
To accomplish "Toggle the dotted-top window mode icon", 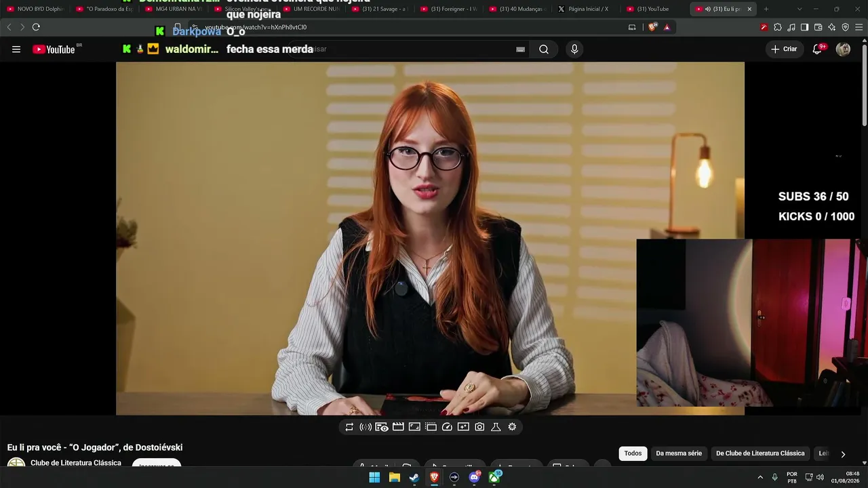I will (x=431, y=427).
